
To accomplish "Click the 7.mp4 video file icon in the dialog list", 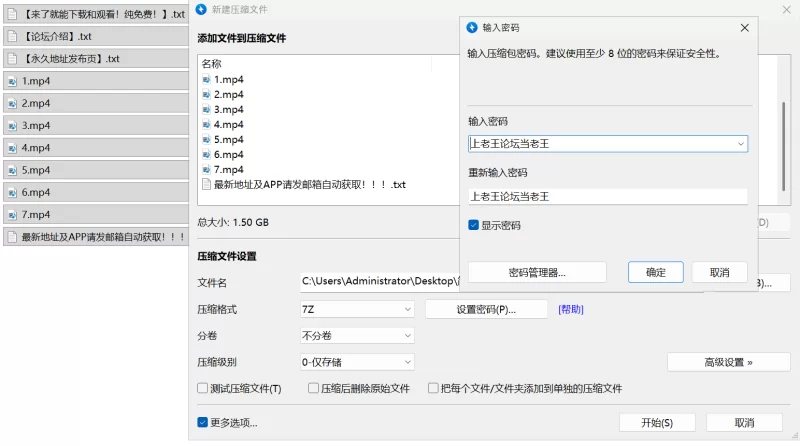I will coord(206,169).
